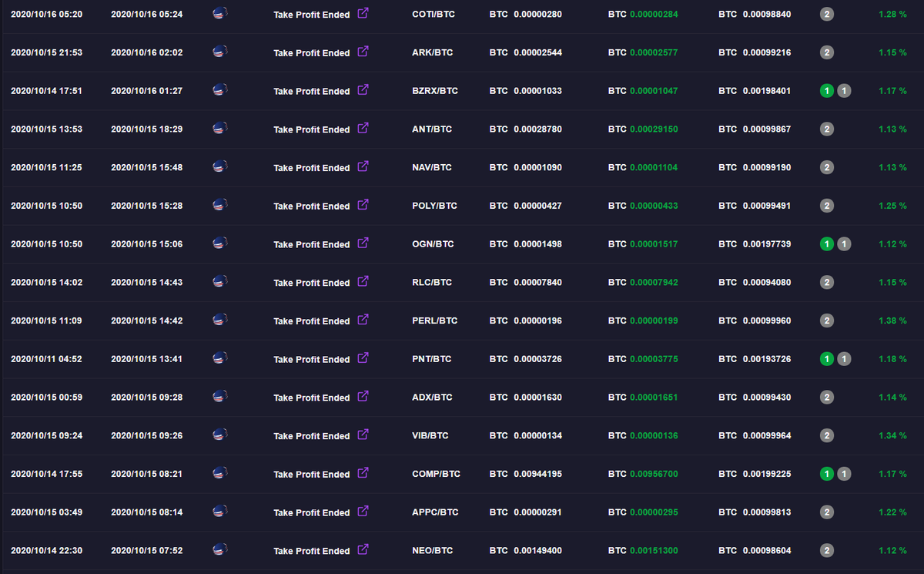Select the ADX/BTC pair name
The image size is (924, 574).
432,398
